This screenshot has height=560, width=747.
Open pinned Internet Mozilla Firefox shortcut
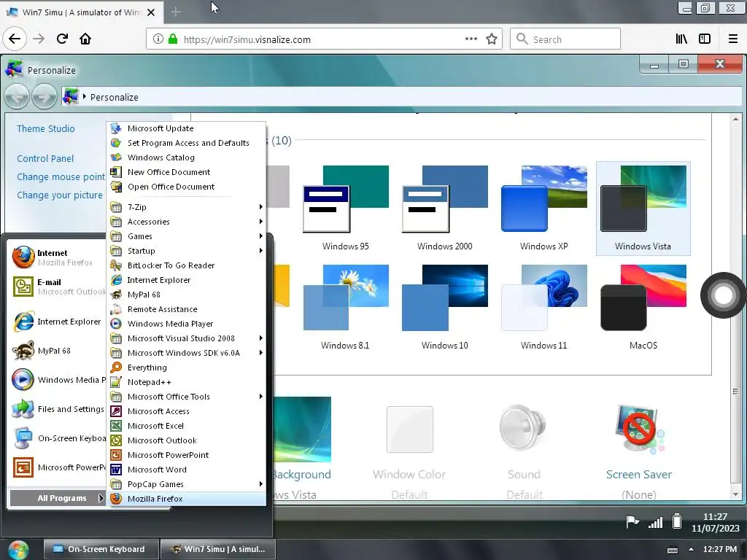pos(57,257)
